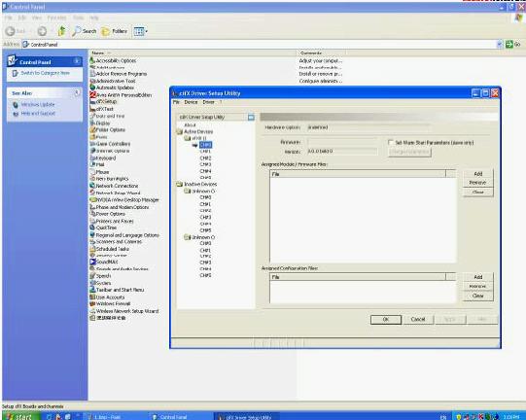Open QuickTime in Control Panel
The image size is (526, 420).
(103, 227)
